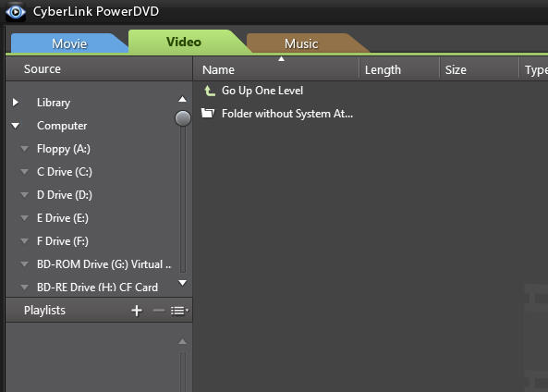Image resolution: width=548 pixels, height=392 pixels.
Task: Expand the C Drive (C:) node arrow
Action: coord(24,172)
